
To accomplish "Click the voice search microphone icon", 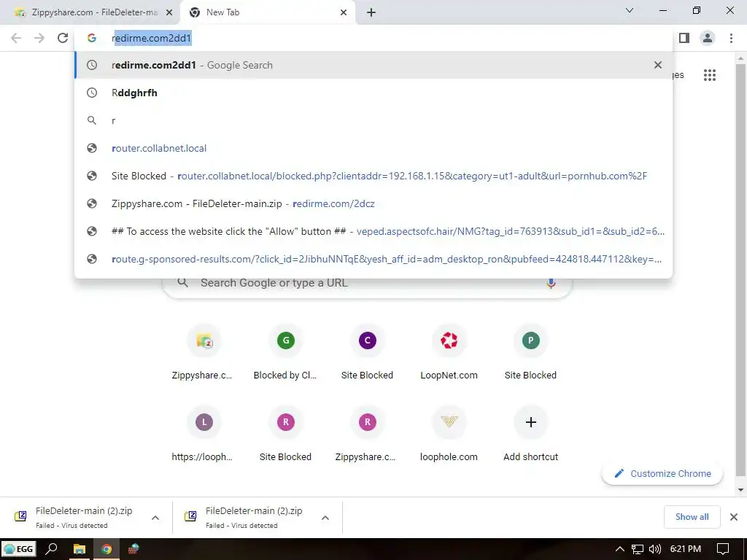I will [551, 283].
